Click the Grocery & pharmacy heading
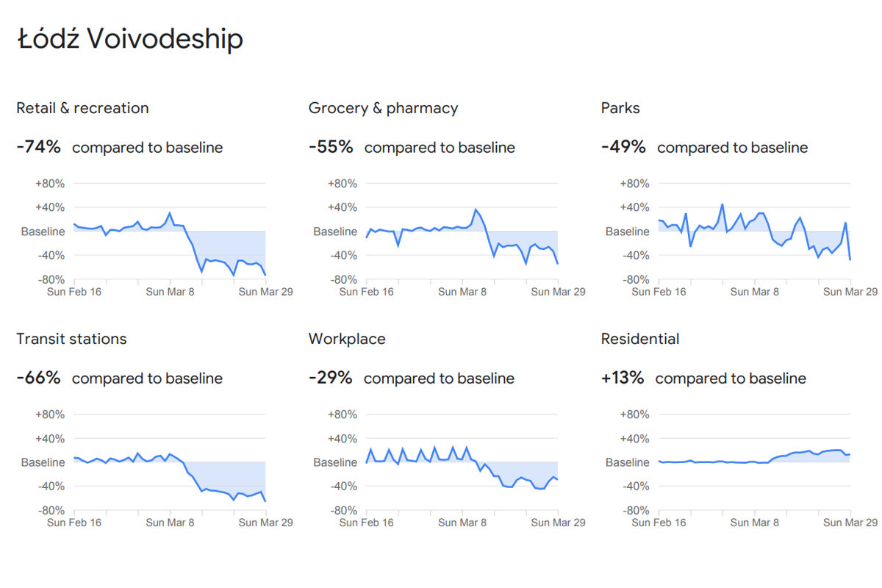 (383, 108)
